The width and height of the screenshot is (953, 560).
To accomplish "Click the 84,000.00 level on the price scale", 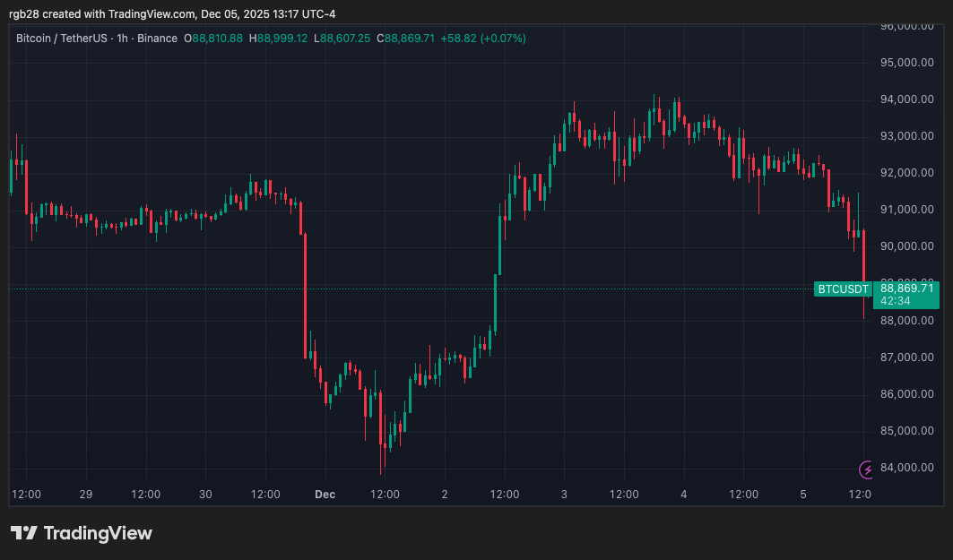I will (906, 467).
